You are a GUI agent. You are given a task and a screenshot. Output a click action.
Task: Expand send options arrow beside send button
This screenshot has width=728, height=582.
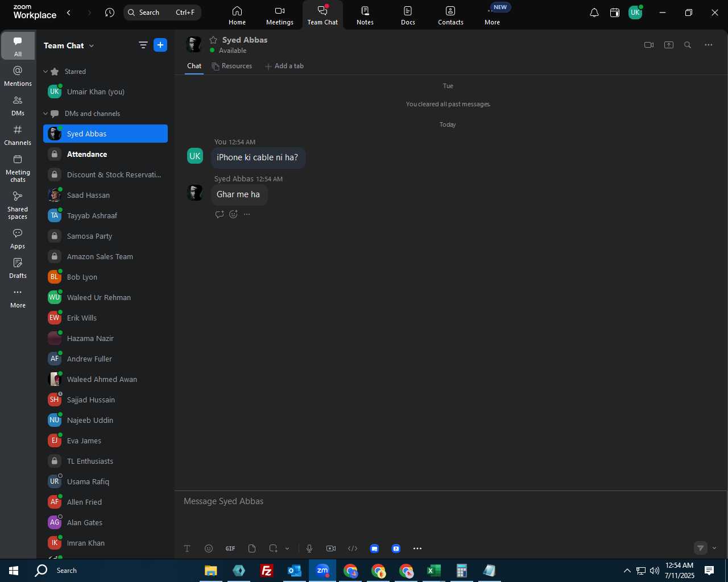coord(714,548)
